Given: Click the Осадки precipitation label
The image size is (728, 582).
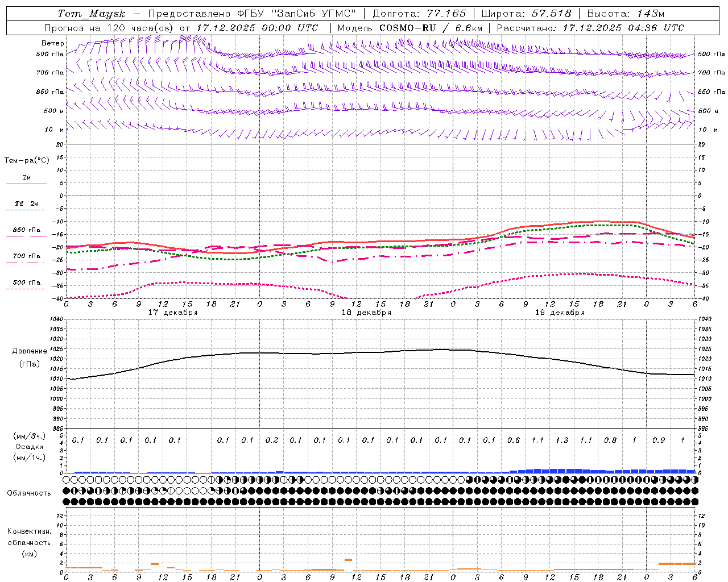Looking at the screenshot, I should [x=30, y=447].
